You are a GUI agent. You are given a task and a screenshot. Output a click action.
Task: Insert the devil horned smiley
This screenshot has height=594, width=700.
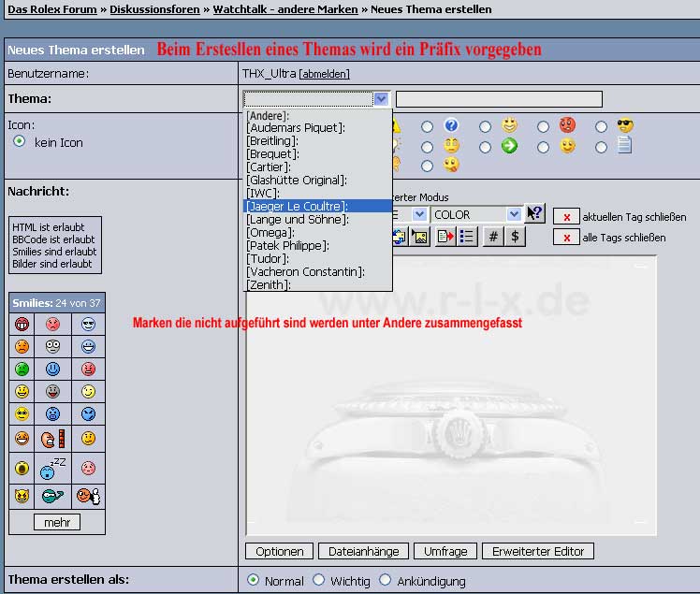[22, 496]
